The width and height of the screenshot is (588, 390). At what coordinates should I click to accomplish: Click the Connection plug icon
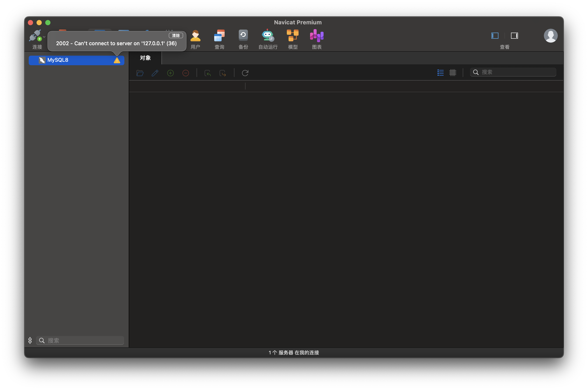35,36
